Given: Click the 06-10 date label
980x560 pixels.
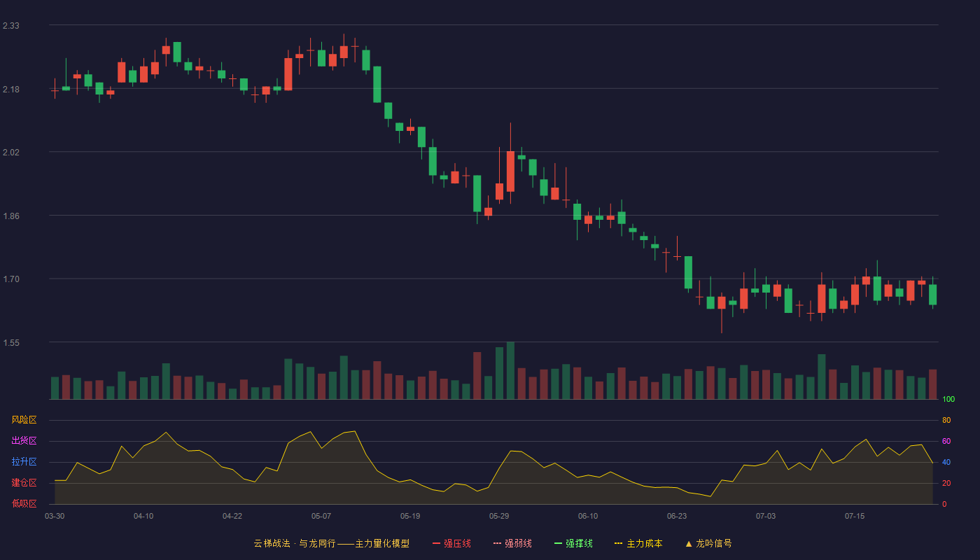Looking at the screenshot, I should pyautogui.click(x=588, y=516).
